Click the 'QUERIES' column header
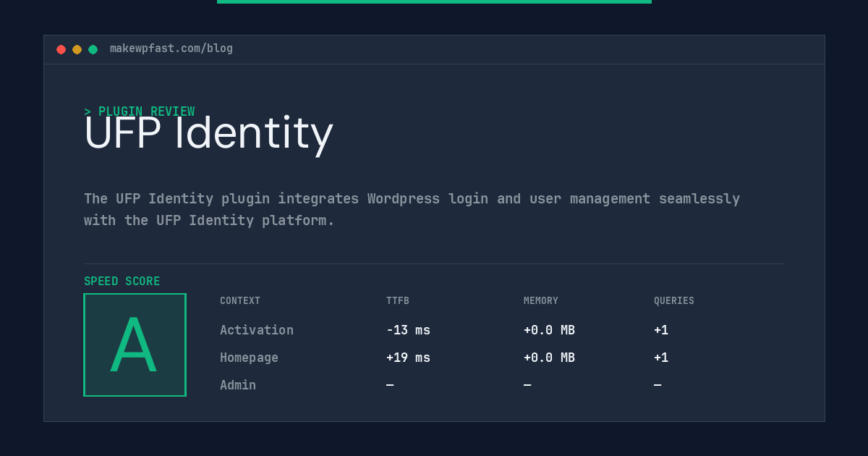Image resolution: width=868 pixels, height=456 pixels. click(x=674, y=301)
